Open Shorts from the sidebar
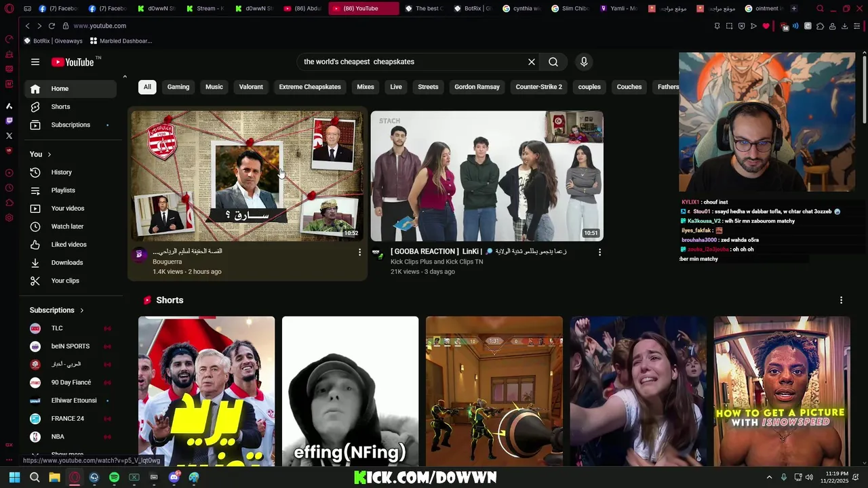The height and width of the screenshot is (488, 868). 71,106
